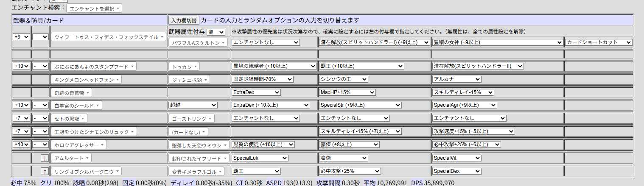Select the トゥカン card field

pos(184,67)
